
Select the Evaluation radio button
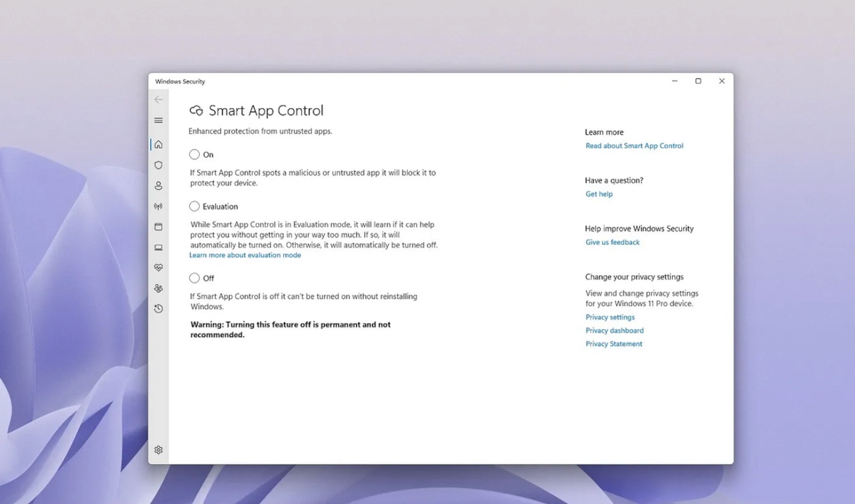point(194,206)
